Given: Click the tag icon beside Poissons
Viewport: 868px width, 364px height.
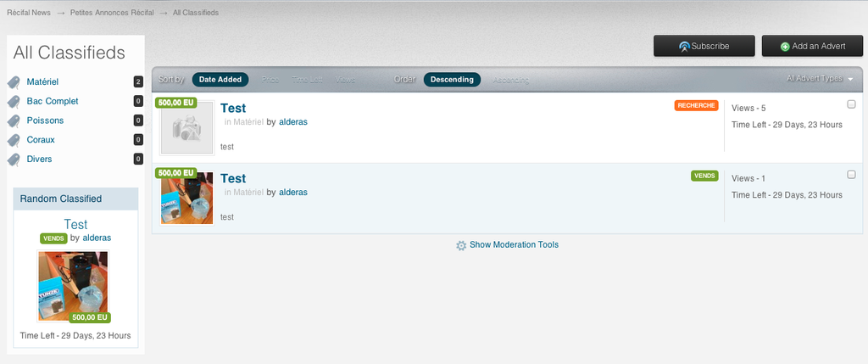Looking at the screenshot, I should click(x=14, y=121).
